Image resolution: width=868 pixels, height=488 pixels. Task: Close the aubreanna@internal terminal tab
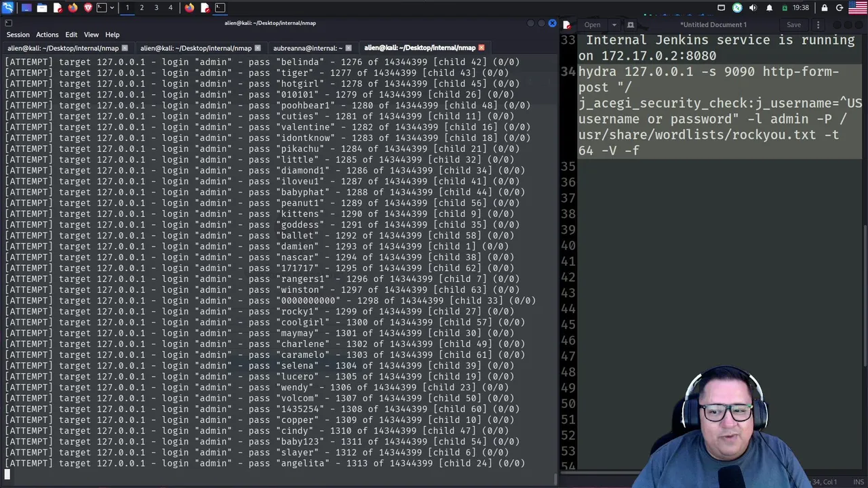(348, 48)
